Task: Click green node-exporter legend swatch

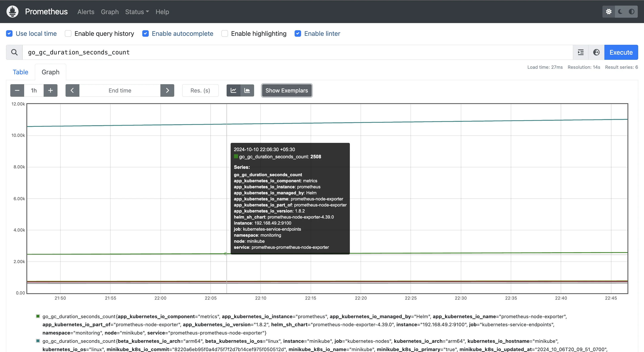Action: click(x=38, y=316)
